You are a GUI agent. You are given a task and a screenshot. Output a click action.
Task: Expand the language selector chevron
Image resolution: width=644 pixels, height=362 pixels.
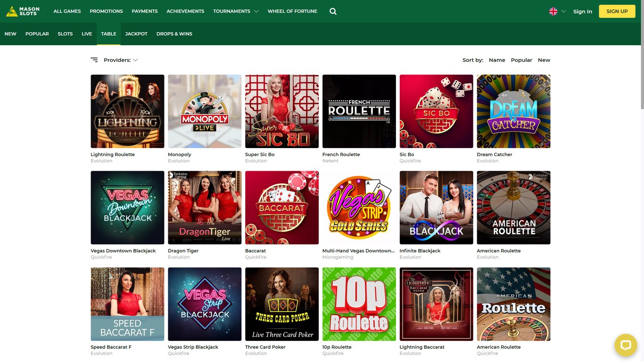[x=563, y=11]
